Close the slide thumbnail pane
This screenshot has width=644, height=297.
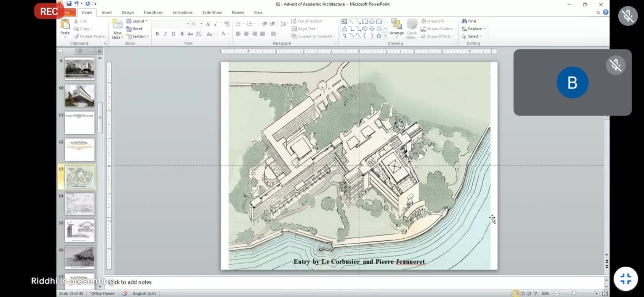tap(99, 51)
